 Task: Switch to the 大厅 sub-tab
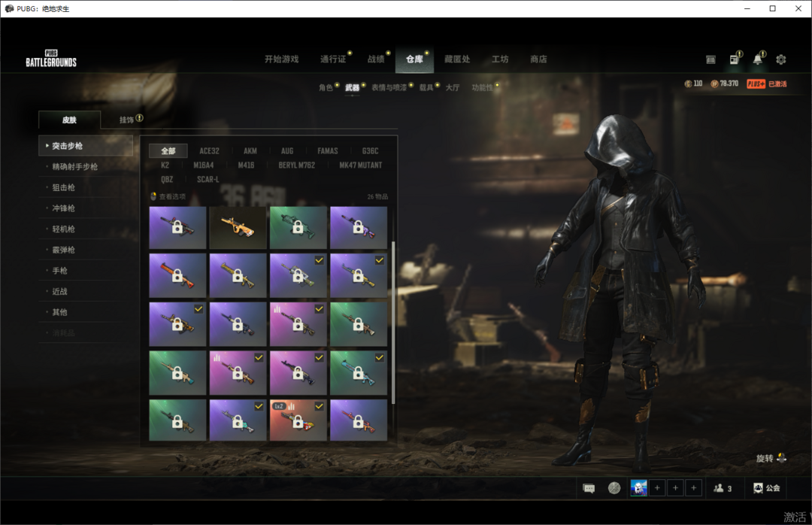[x=453, y=87]
